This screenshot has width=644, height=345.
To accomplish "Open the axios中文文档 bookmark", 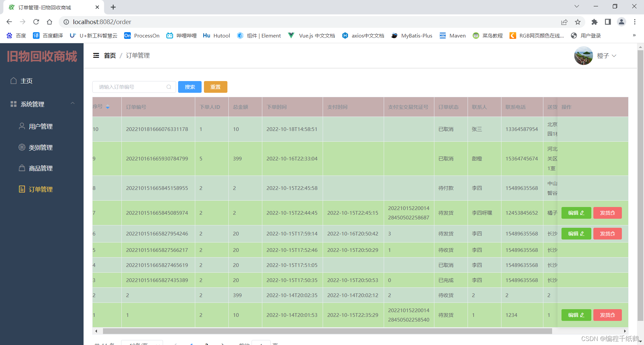I will point(363,36).
